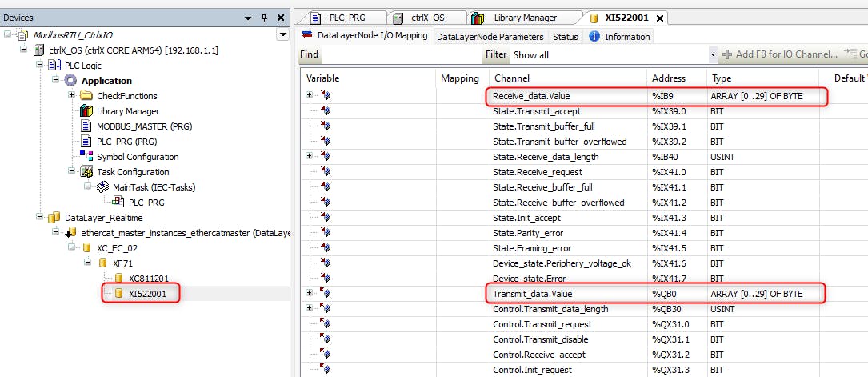Click the CheckFunctions folder icon
The height and width of the screenshot is (377, 868).
pos(86,96)
